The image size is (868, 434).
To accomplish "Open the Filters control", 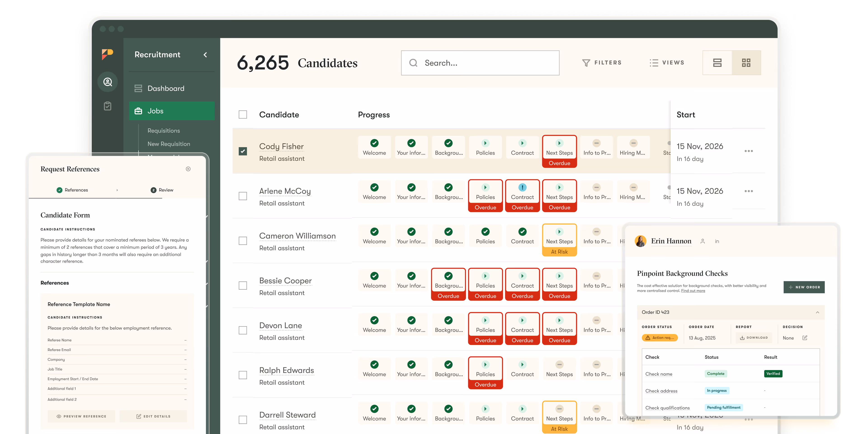I will coord(601,63).
